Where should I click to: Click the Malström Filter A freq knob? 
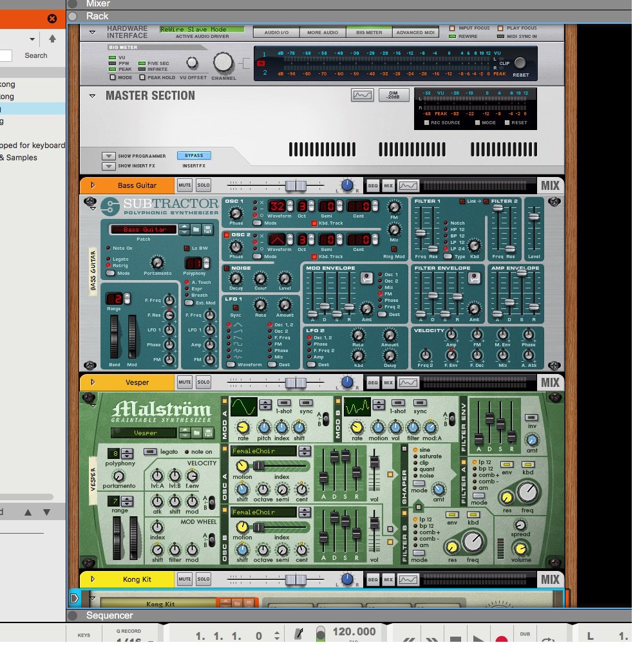pos(529,493)
